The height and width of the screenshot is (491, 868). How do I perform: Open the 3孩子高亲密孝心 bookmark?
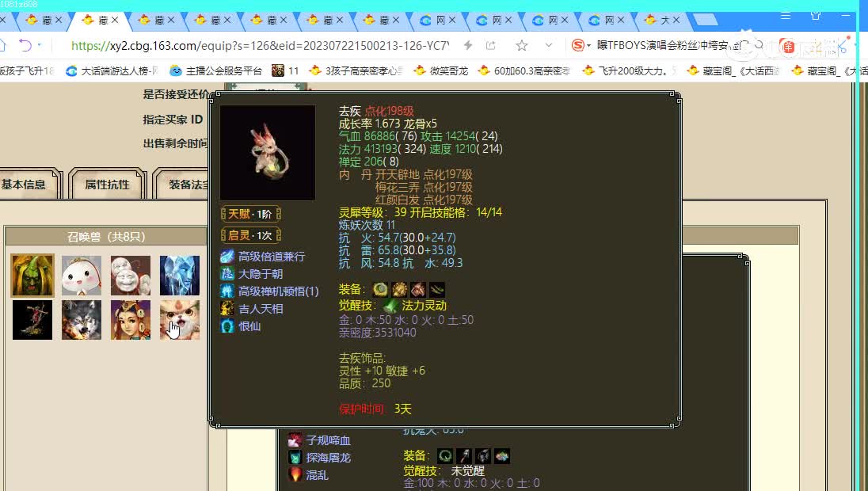(356, 70)
